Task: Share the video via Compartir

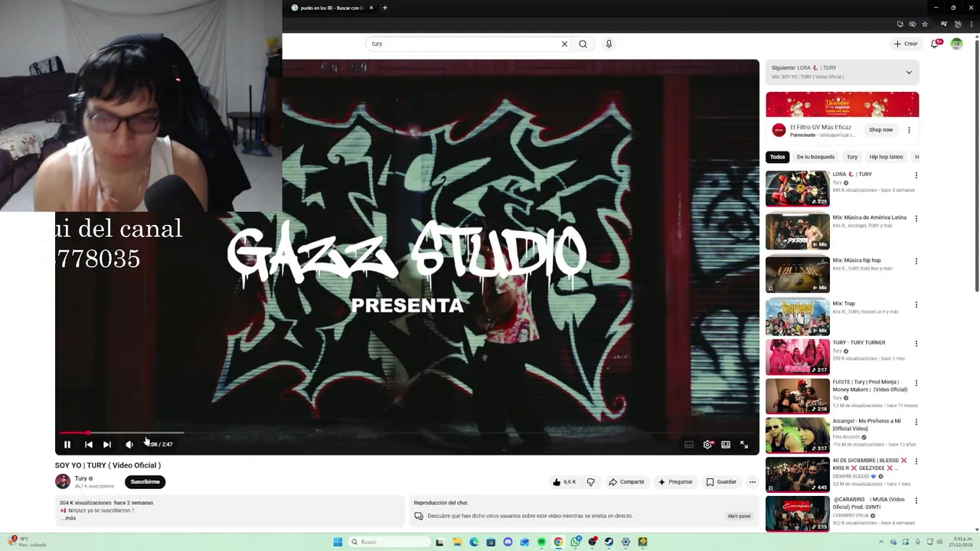Action: pyautogui.click(x=626, y=482)
